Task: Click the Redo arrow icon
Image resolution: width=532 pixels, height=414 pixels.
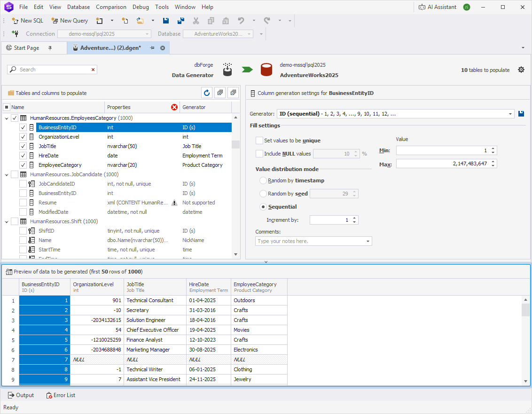Action: pos(267,21)
